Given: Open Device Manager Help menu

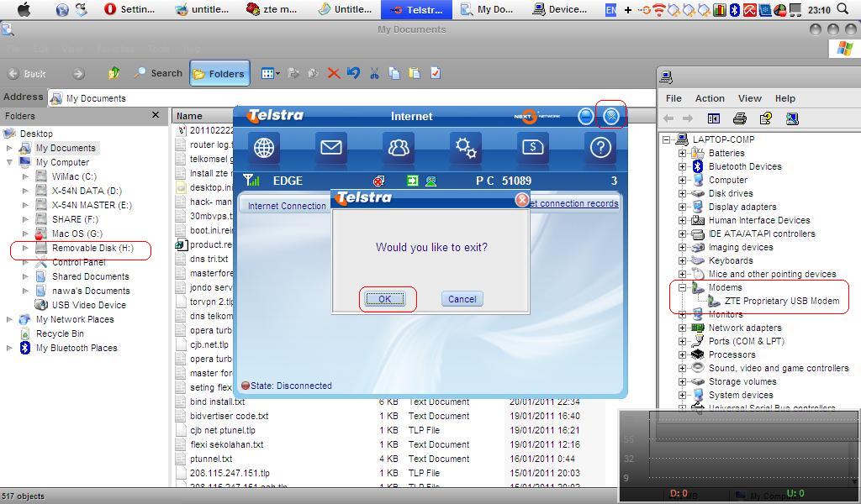Looking at the screenshot, I should click(x=784, y=98).
